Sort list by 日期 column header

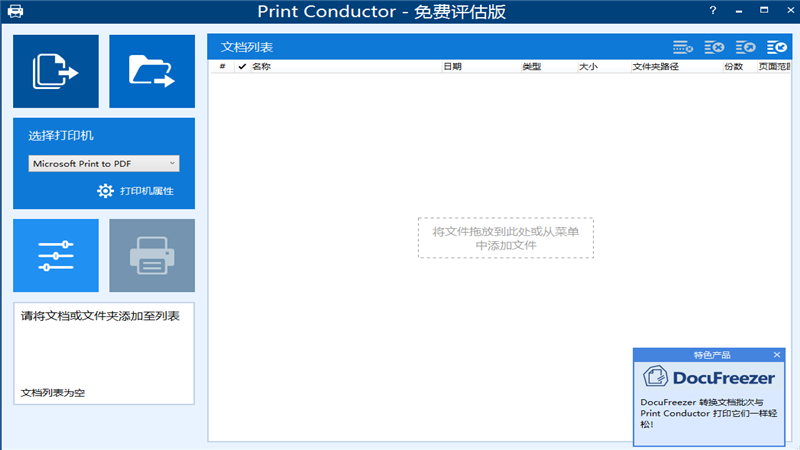click(x=452, y=67)
